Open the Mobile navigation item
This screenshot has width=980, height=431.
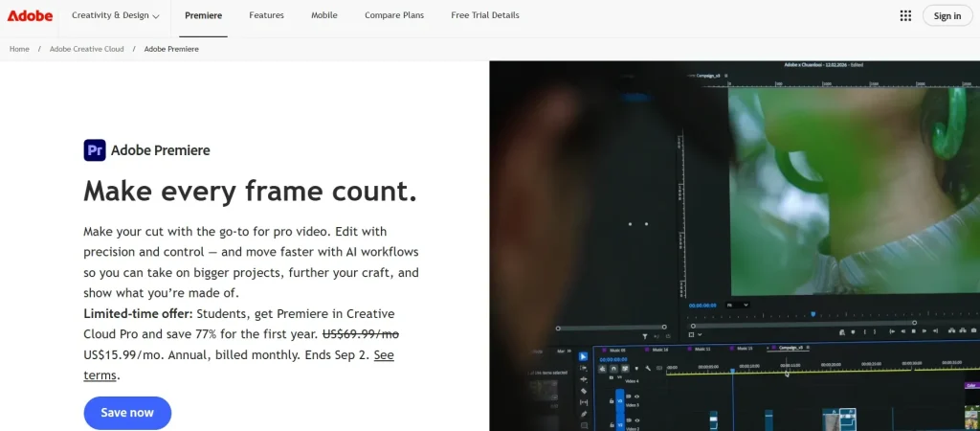(x=324, y=15)
